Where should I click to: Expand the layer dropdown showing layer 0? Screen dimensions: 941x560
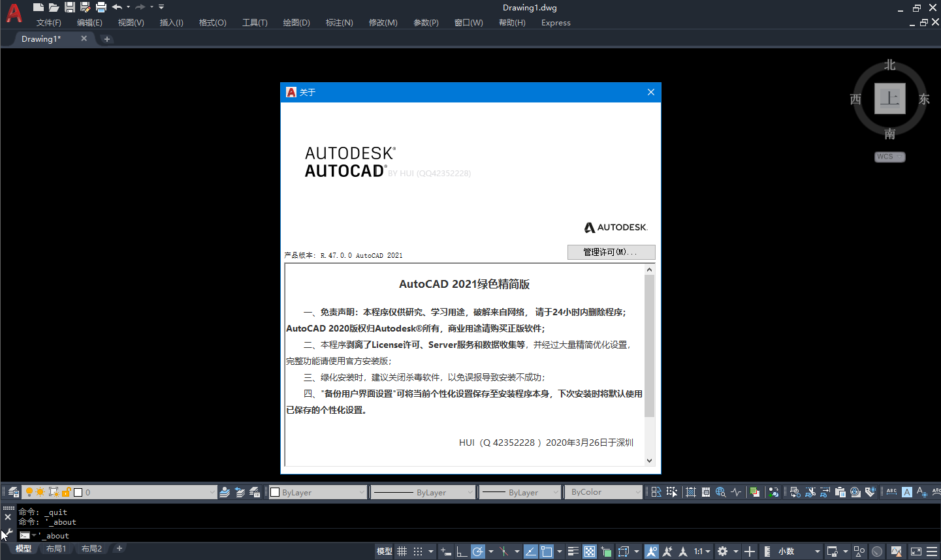point(212,492)
